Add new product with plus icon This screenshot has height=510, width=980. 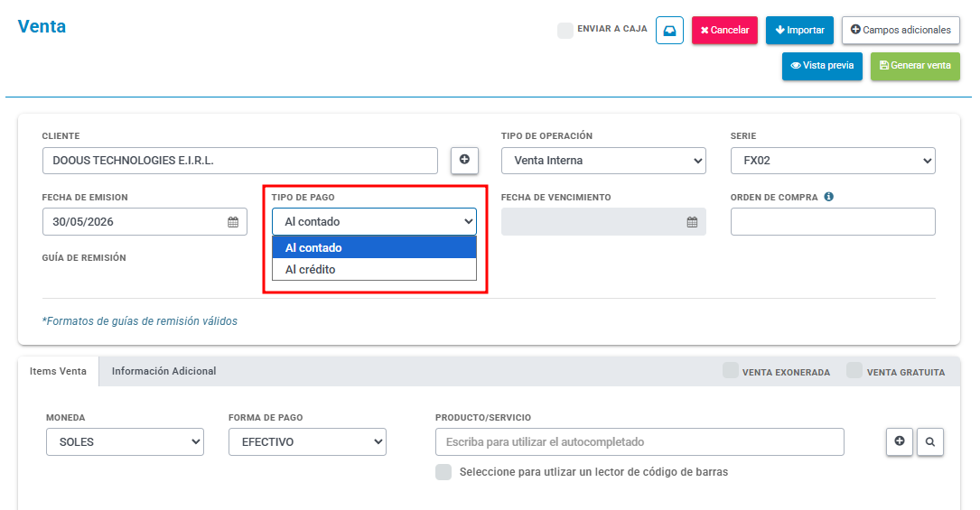900,441
